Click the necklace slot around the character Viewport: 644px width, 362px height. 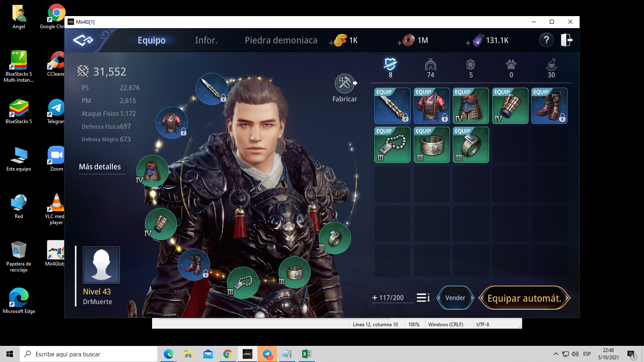(x=243, y=282)
